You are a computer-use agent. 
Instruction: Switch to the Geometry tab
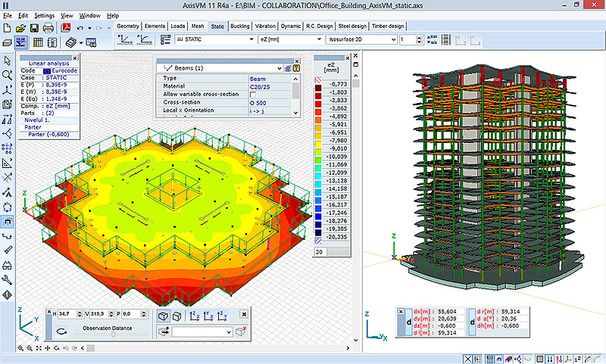(128, 26)
